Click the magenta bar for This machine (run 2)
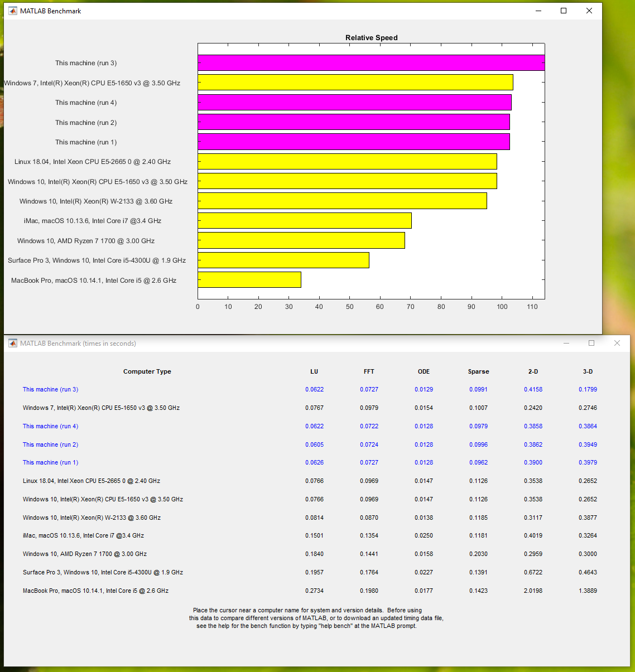The image size is (635, 672). click(354, 122)
